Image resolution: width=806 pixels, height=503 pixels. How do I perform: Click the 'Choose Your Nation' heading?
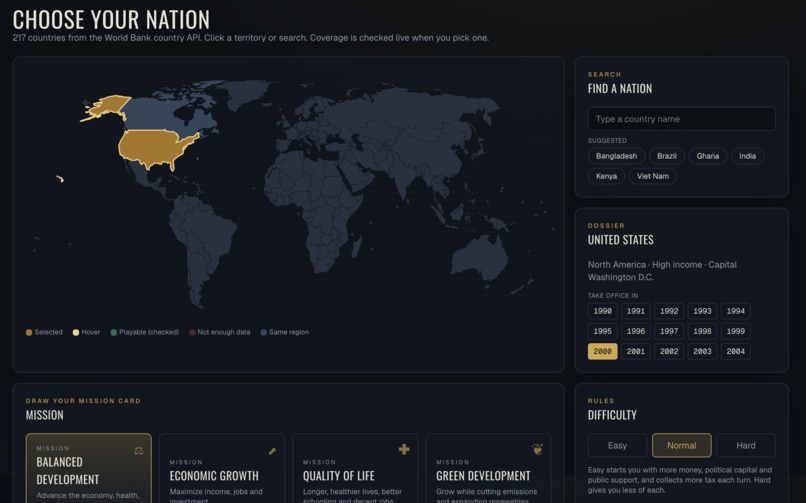111,20
